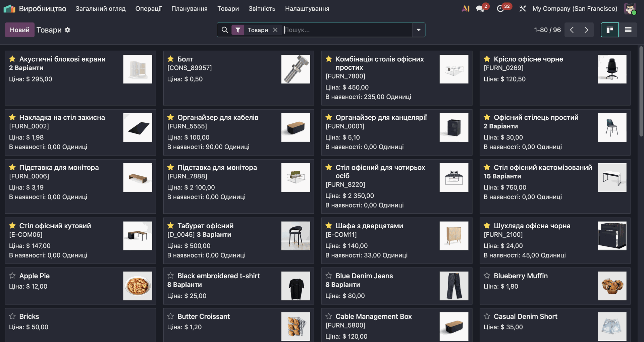Open the AI assistant icon in navbar
644x342 pixels.
[x=465, y=9]
